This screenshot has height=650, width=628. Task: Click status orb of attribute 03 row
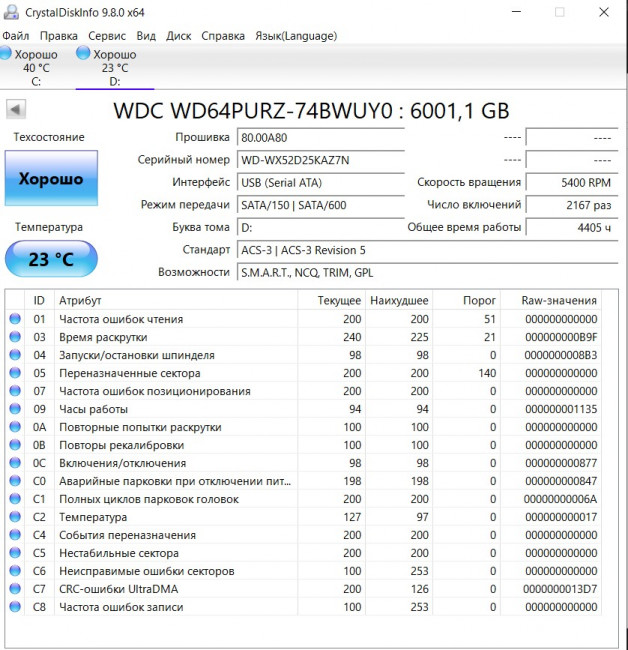pyautogui.click(x=15, y=337)
